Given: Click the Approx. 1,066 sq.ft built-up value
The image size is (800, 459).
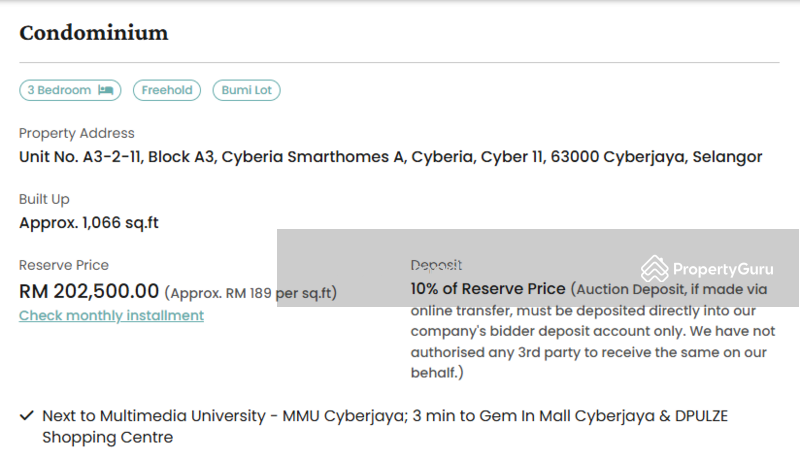Looking at the screenshot, I should [x=89, y=223].
